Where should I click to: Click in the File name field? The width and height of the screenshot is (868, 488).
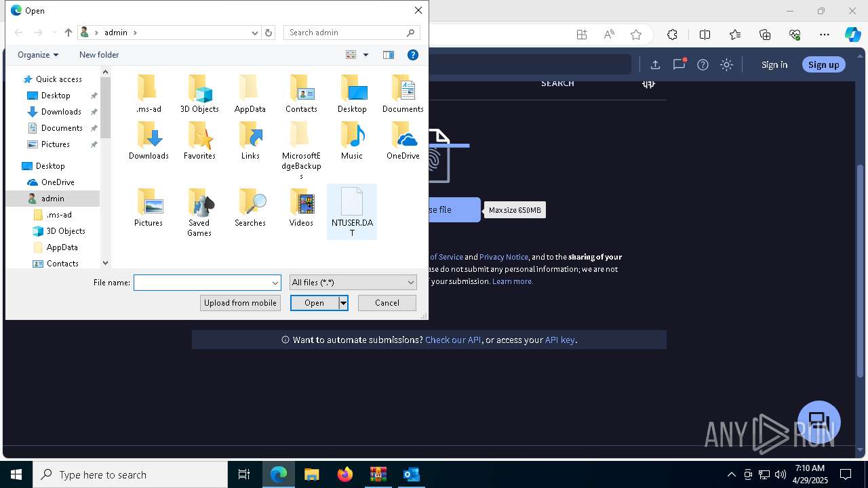[202, 283]
